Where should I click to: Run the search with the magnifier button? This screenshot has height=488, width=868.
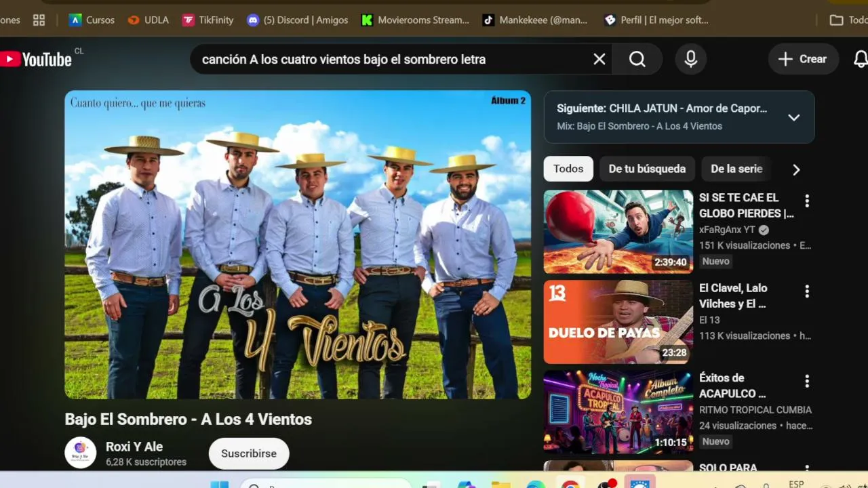point(637,60)
